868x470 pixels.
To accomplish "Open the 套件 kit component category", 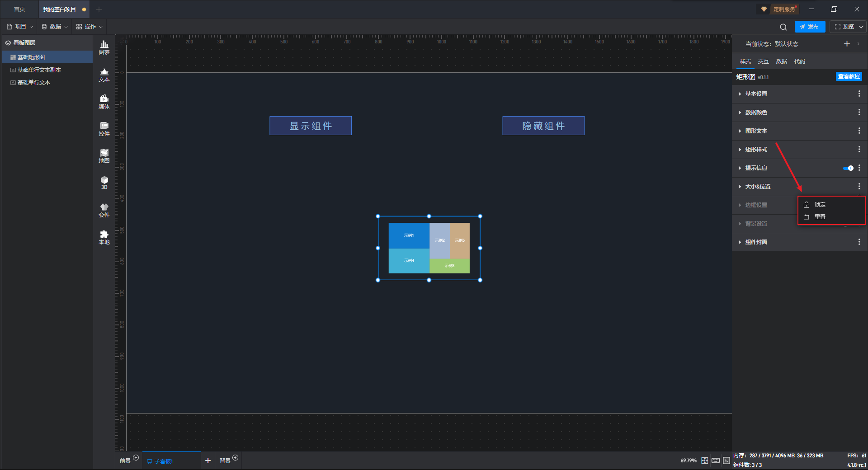I will point(104,210).
